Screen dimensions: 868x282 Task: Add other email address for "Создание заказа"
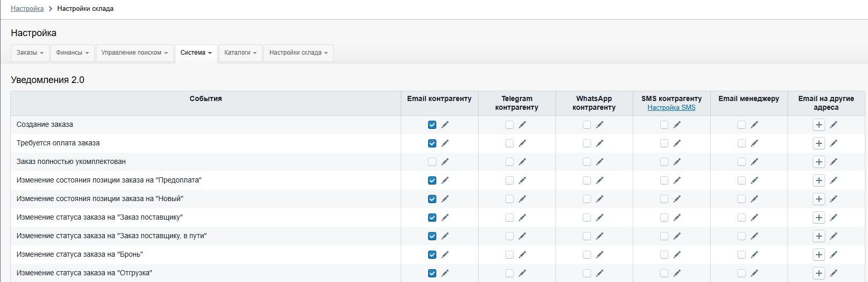(818, 125)
